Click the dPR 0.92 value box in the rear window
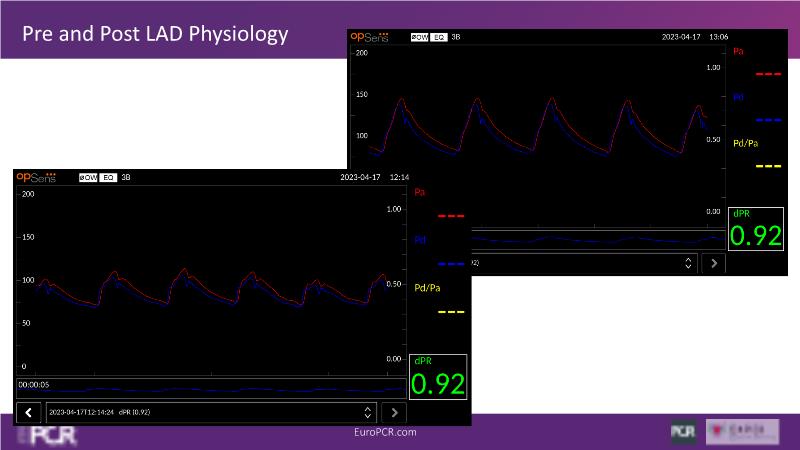 click(x=755, y=228)
